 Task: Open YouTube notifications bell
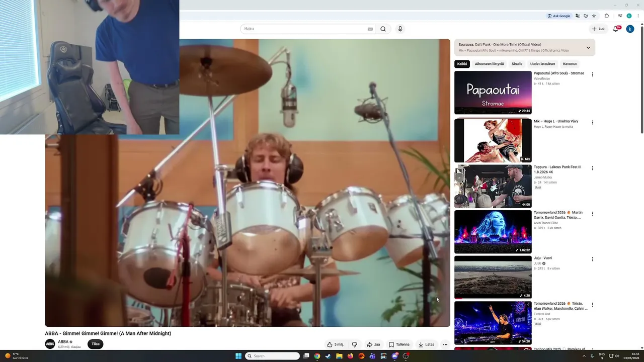coord(616,29)
